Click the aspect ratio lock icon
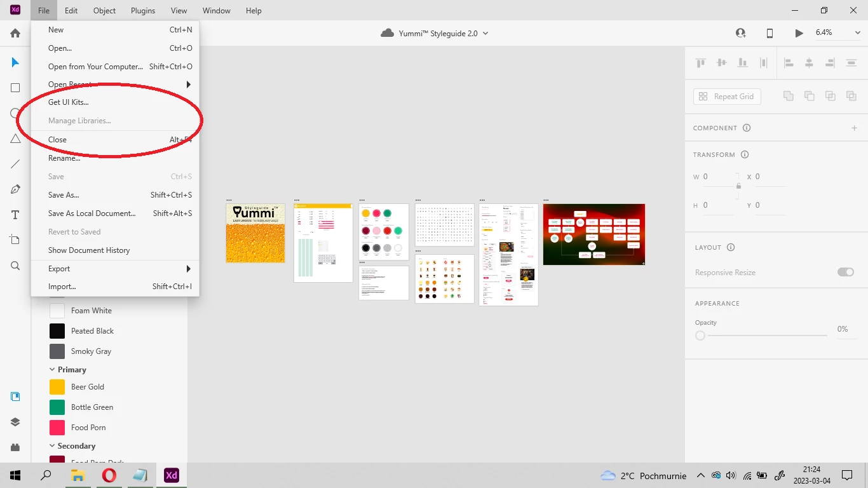This screenshot has width=868, height=488. (738, 186)
